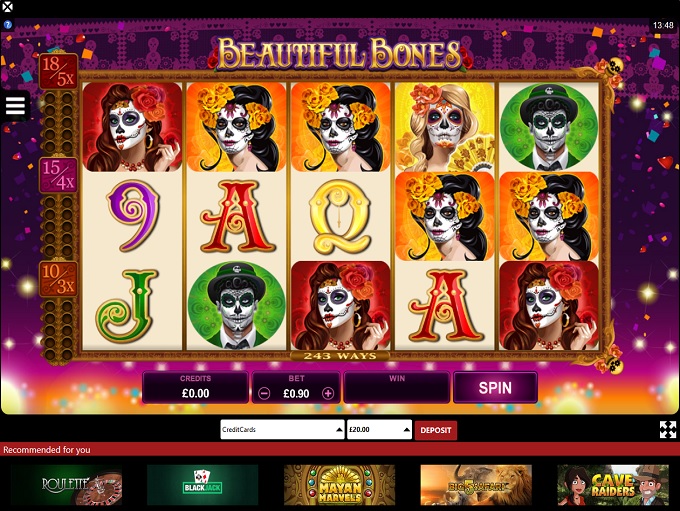
Task: Click the blue help question mark icon
Action: pos(7,24)
